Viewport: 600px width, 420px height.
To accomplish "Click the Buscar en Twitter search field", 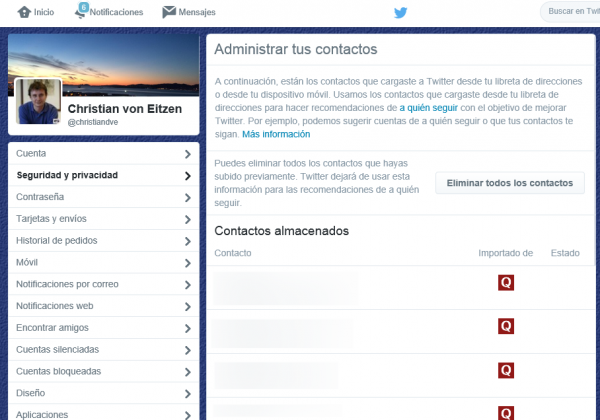I will 570,11.
